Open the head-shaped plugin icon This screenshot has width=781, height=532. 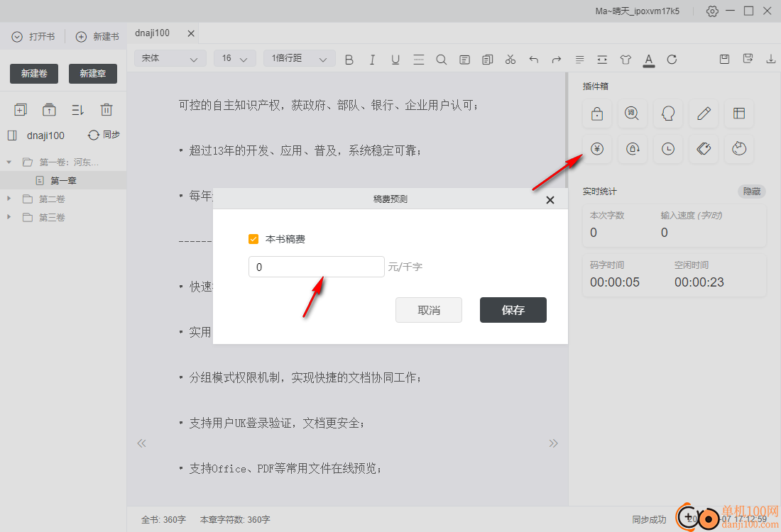coord(668,113)
